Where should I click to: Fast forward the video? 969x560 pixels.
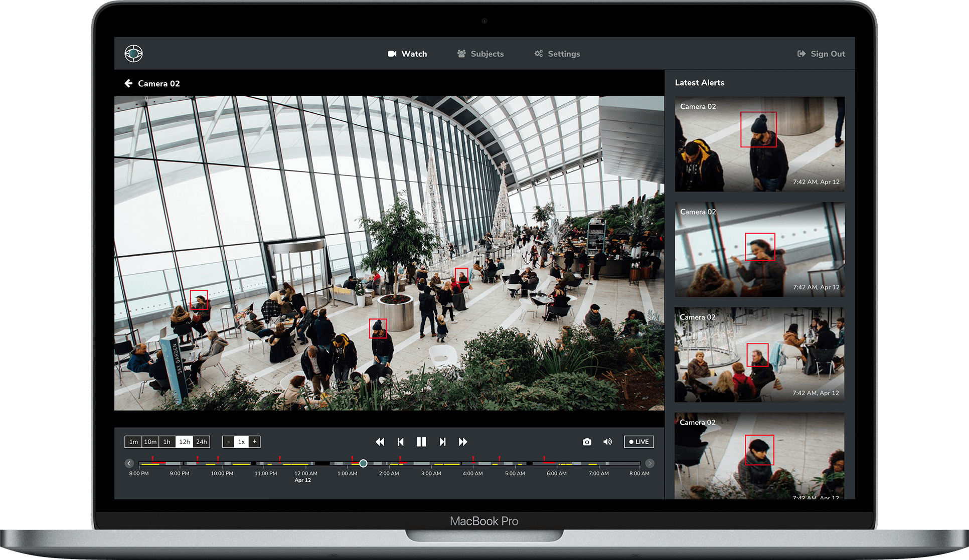[463, 442]
